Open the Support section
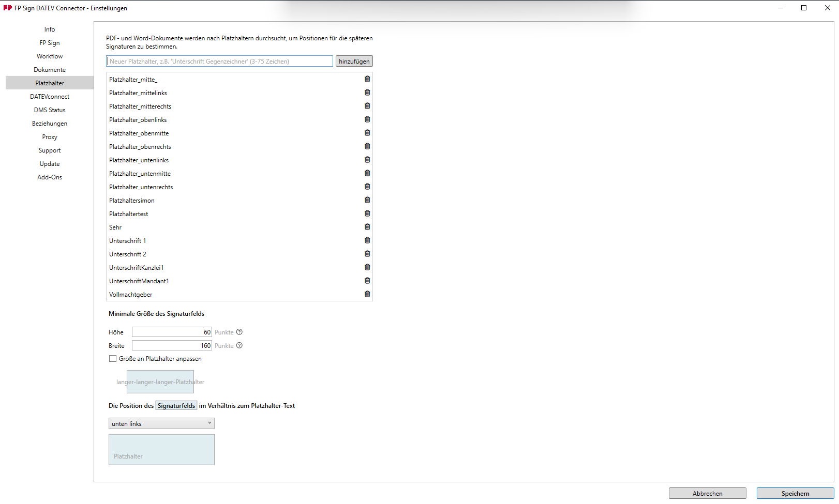839x504 pixels. (x=50, y=150)
